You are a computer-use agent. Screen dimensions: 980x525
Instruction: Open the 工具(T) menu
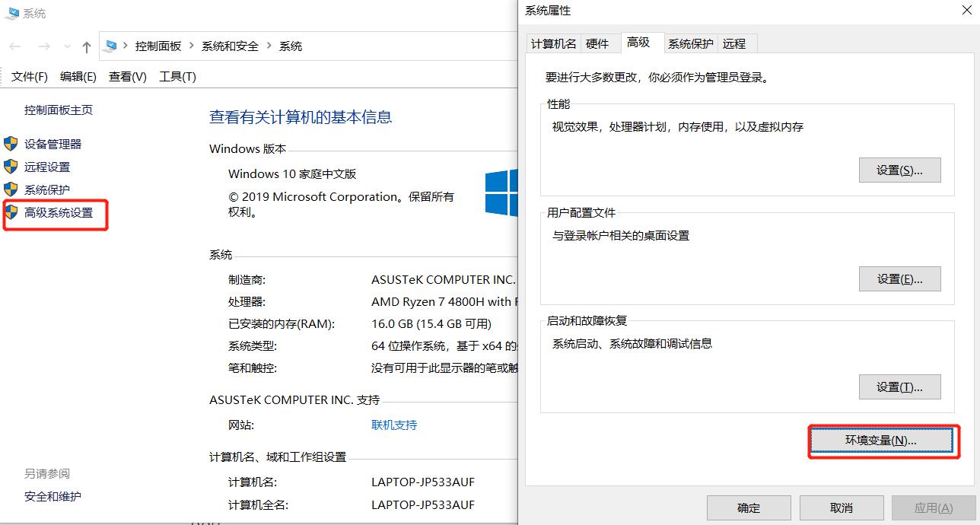coord(176,76)
